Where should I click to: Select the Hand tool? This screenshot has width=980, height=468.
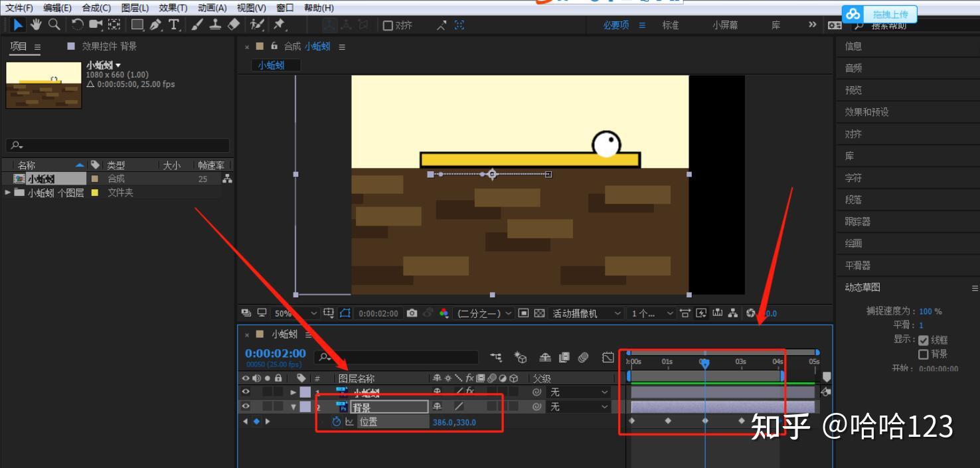coord(36,25)
